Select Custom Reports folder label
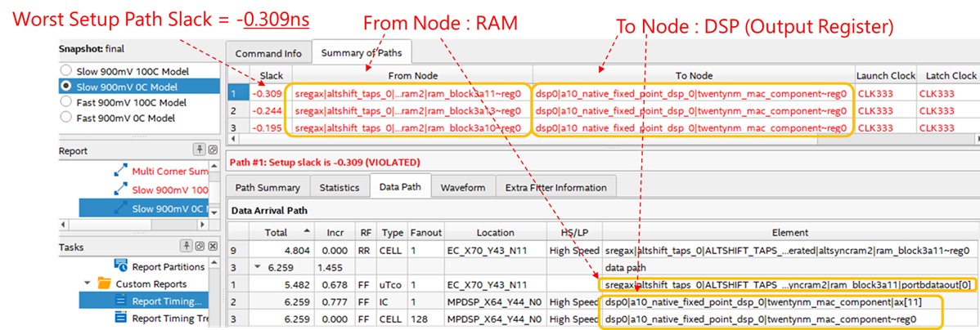This screenshot has height=330, width=980. pyautogui.click(x=151, y=283)
